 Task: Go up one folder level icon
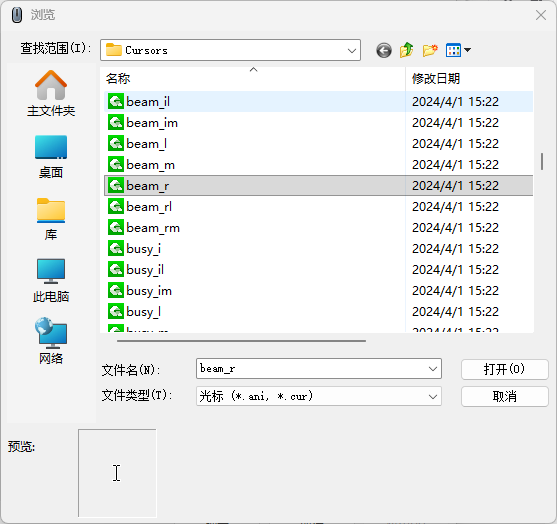406,50
